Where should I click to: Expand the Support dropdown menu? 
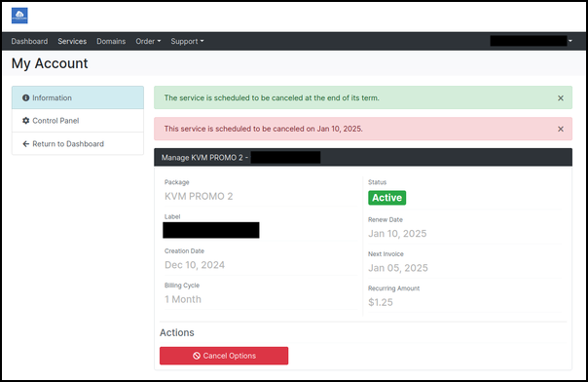click(187, 41)
